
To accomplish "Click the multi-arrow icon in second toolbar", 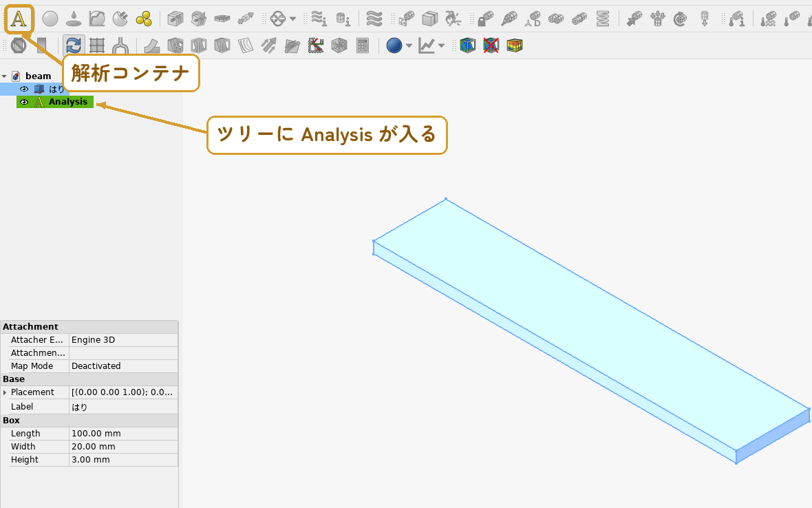I will (x=269, y=45).
